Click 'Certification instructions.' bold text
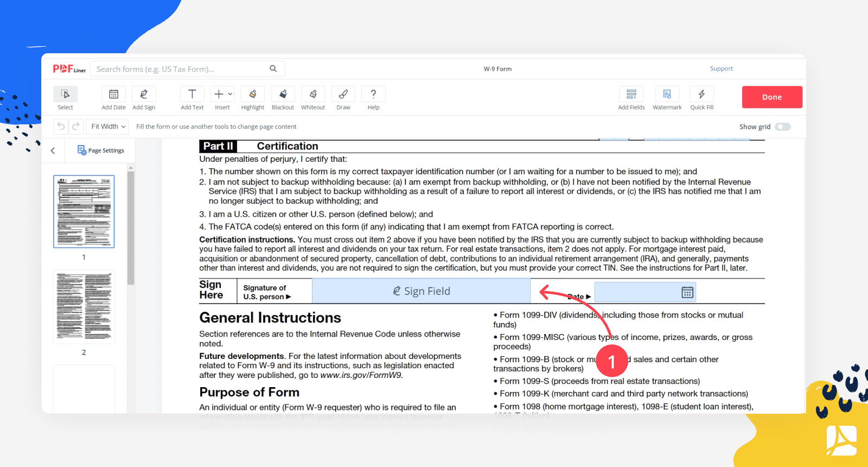868x467 pixels. pyautogui.click(x=247, y=239)
